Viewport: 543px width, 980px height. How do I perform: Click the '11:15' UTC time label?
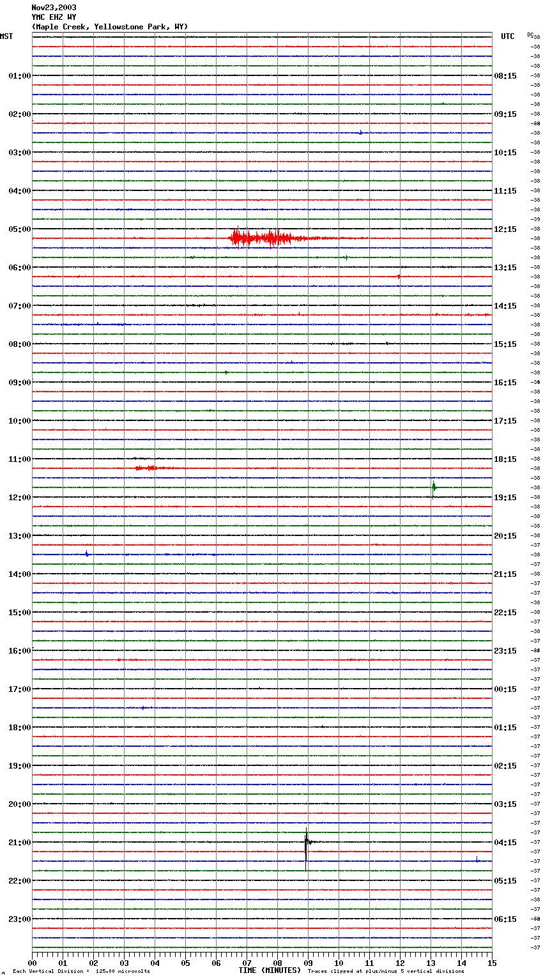pyautogui.click(x=505, y=191)
